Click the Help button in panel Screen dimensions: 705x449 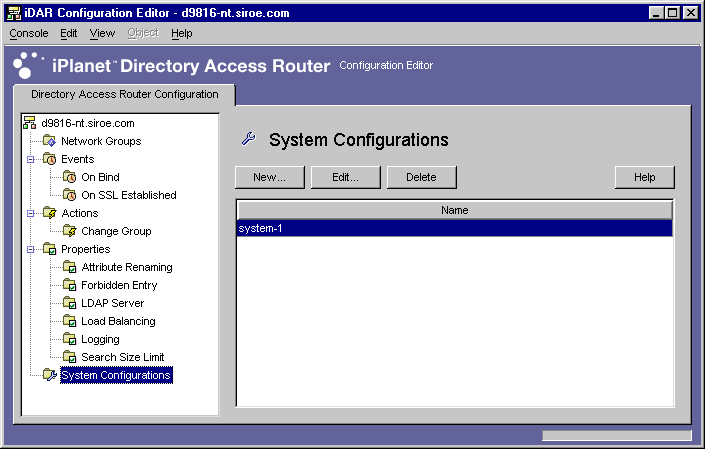coord(644,177)
